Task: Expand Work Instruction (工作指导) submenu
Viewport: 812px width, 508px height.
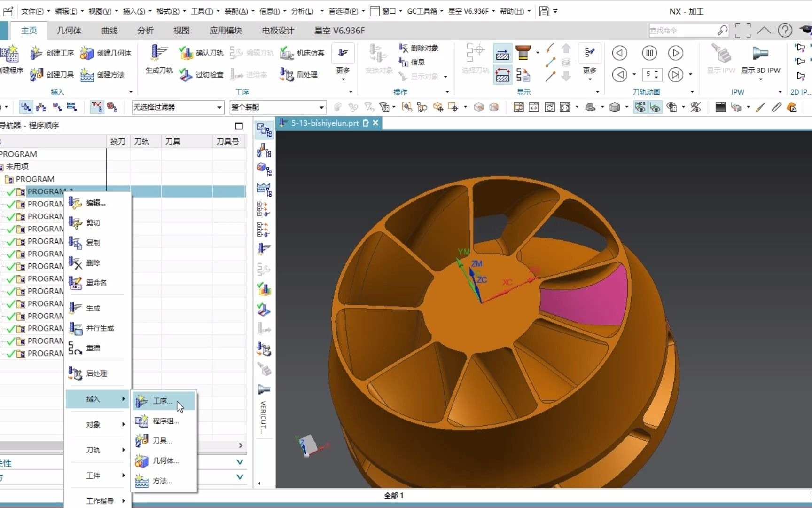Action: tap(97, 501)
